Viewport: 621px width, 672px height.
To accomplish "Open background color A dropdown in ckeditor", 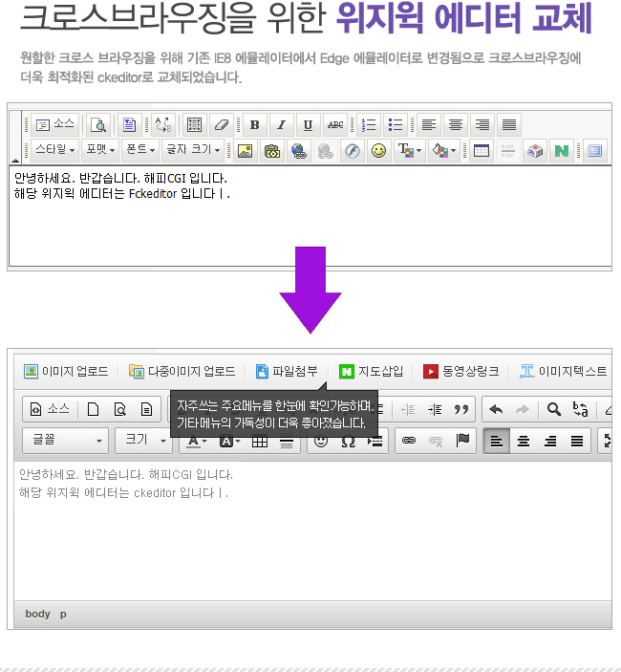I will pos(229,441).
